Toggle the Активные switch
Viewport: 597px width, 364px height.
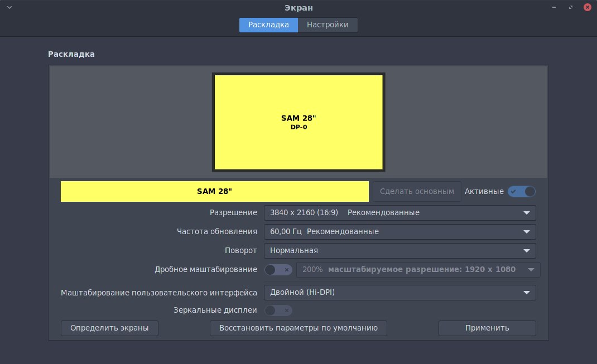[x=521, y=191]
